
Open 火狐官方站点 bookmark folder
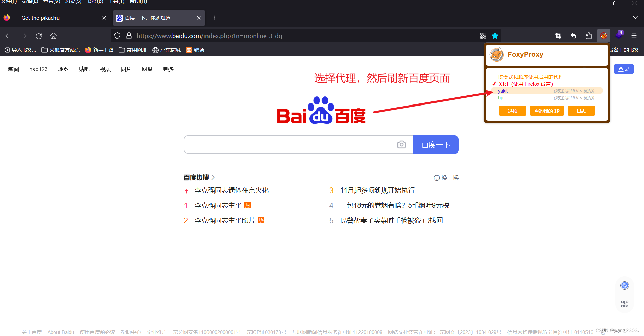pos(61,50)
